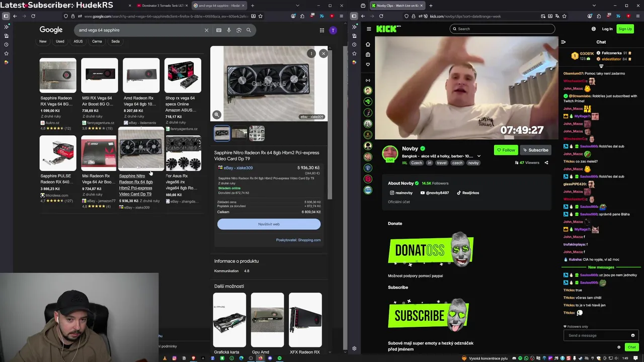List all tabs in right browser window
This screenshot has height=362, width=644.
tap(594, 6)
